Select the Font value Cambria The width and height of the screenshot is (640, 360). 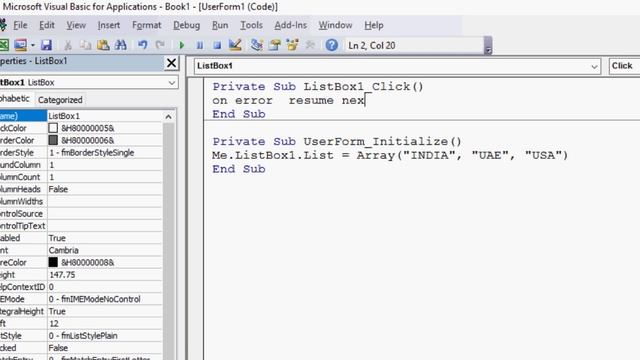104,250
